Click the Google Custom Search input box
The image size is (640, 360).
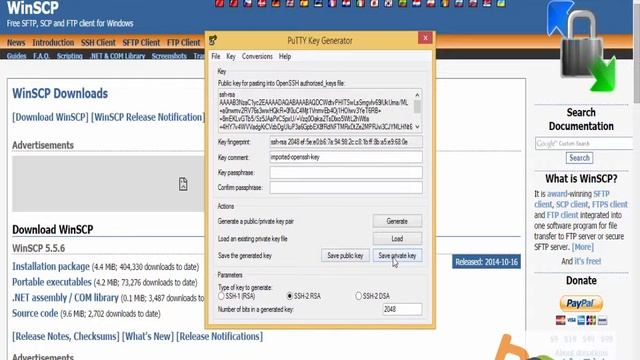(x=584, y=143)
